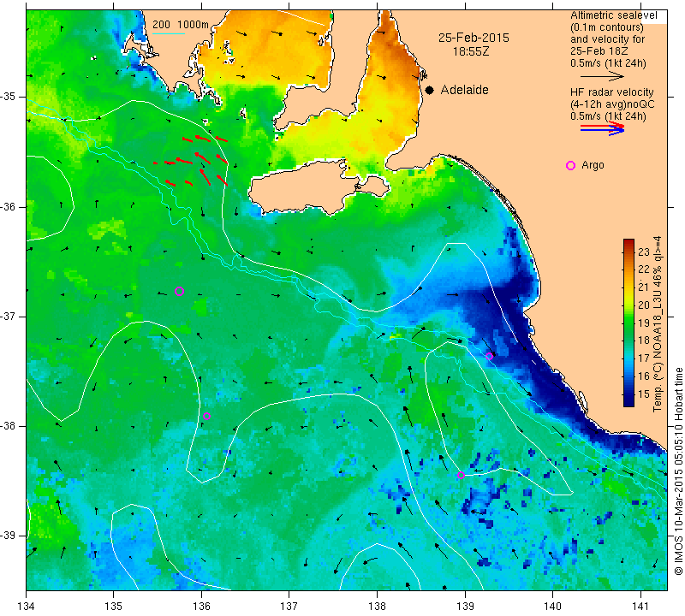The image size is (685, 616).
Task: Click the Altimetric sealevel legend heading
Action: click(x=613, y=15)
